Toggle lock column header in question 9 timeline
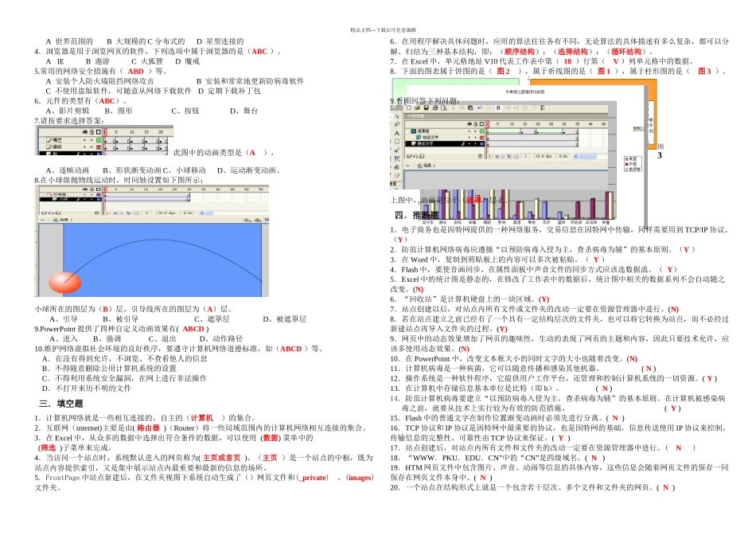 click(x=476, y=124)
